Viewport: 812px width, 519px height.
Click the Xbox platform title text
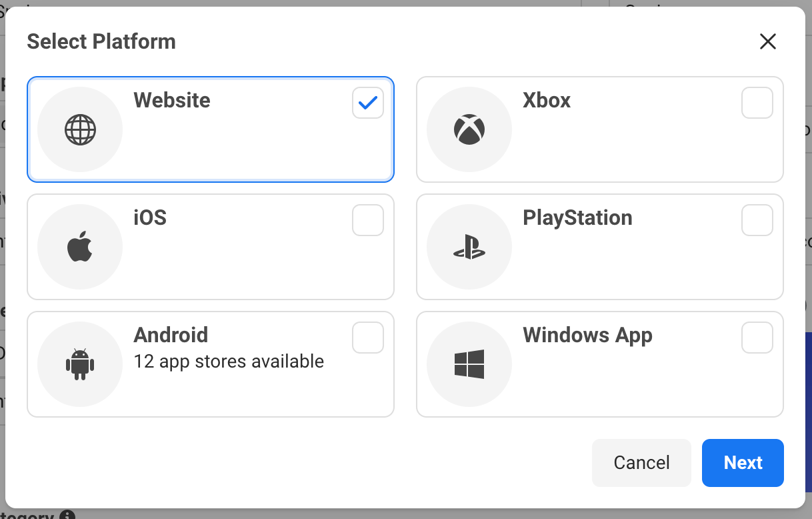[547, 100]
